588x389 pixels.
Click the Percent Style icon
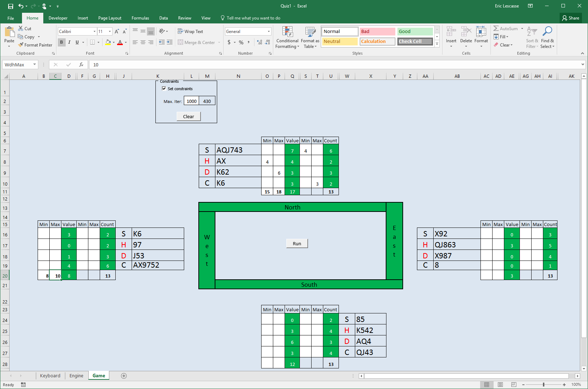(241, 42)
